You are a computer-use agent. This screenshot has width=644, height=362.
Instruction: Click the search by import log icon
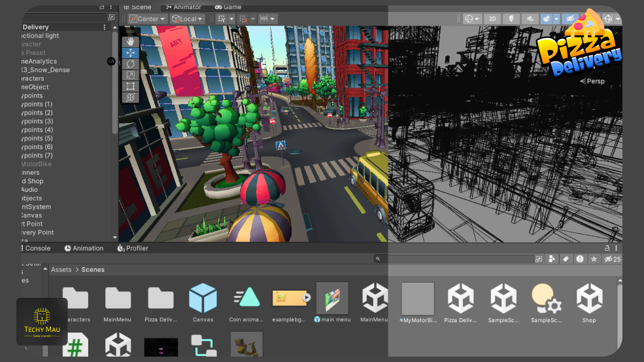[x=579, y=259]
